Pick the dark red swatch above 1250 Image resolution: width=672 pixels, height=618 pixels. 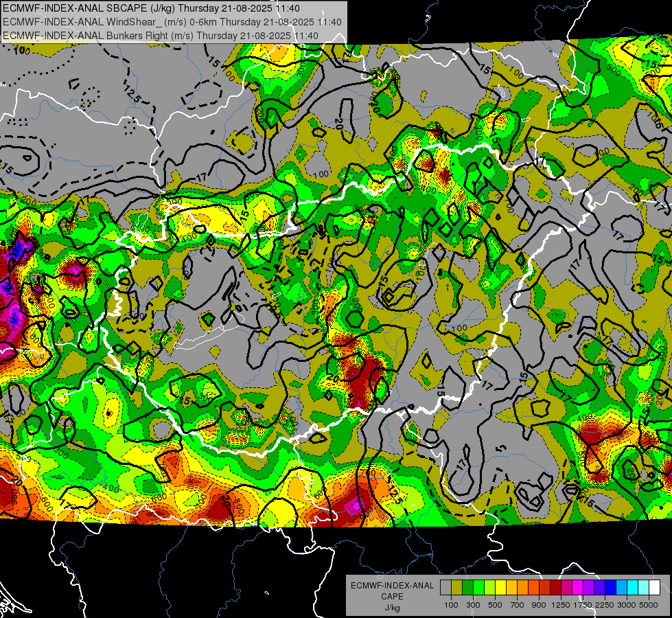555,588
